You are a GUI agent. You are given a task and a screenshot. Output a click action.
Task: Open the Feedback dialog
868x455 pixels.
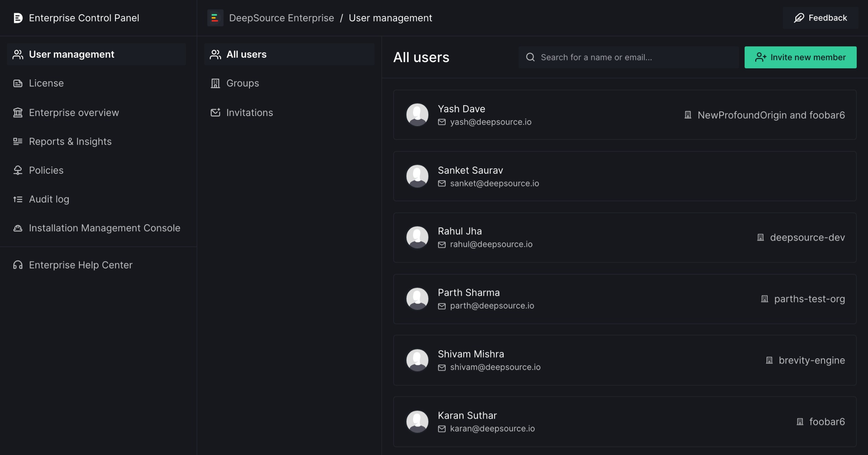820,18
